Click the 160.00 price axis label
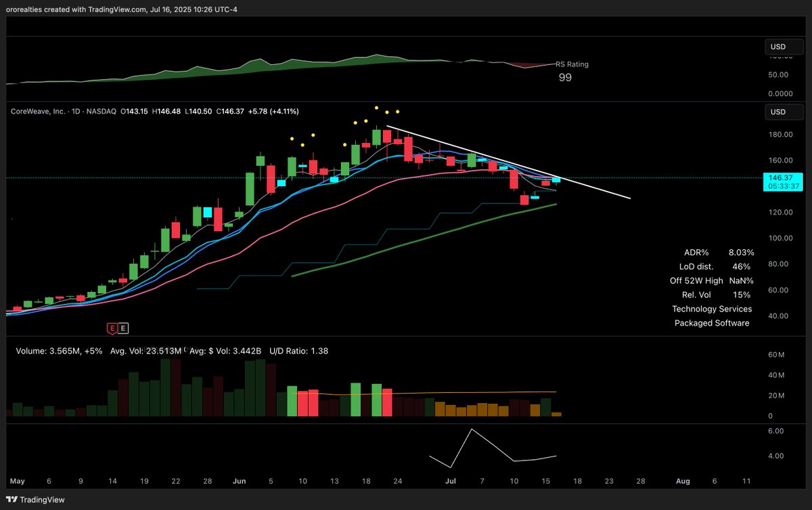 click(x=780, y=161)
